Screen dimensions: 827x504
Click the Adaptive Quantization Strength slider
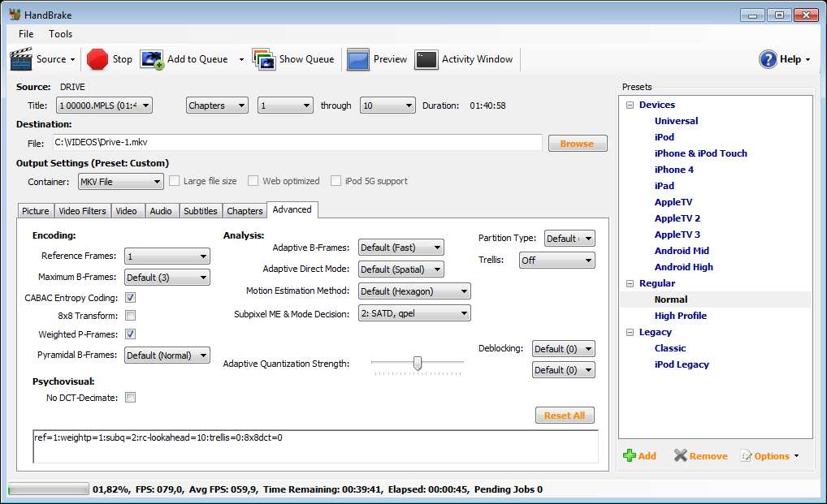click(418, 364)
